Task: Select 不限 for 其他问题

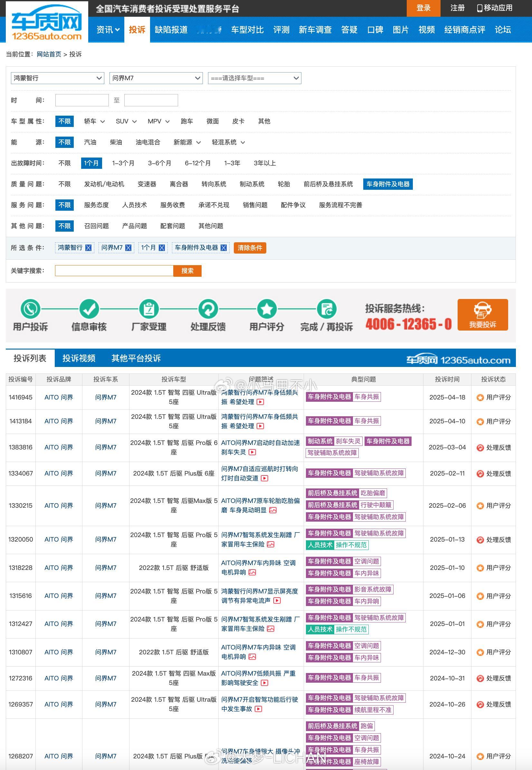Action: point(64,226)
